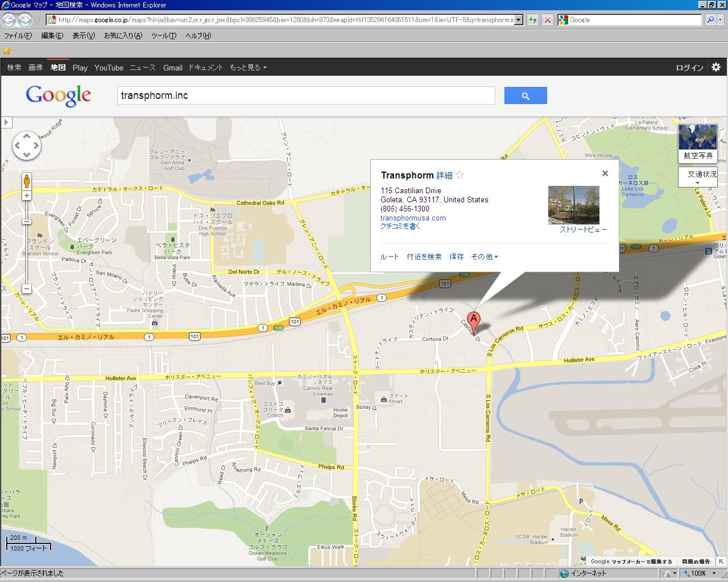Open Gmail in the Google bar

click(172, 68)
